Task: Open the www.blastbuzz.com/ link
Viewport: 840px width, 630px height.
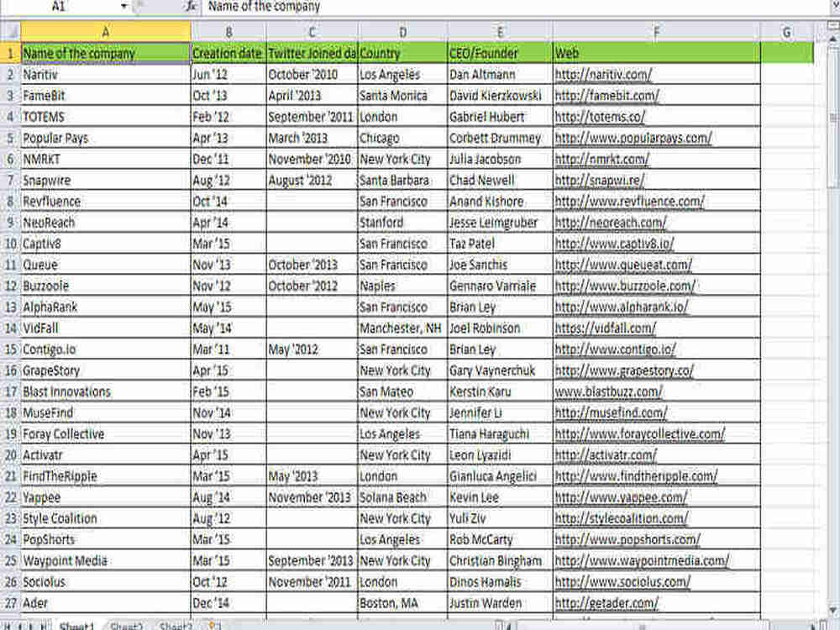Action: [x=608, y=391]
